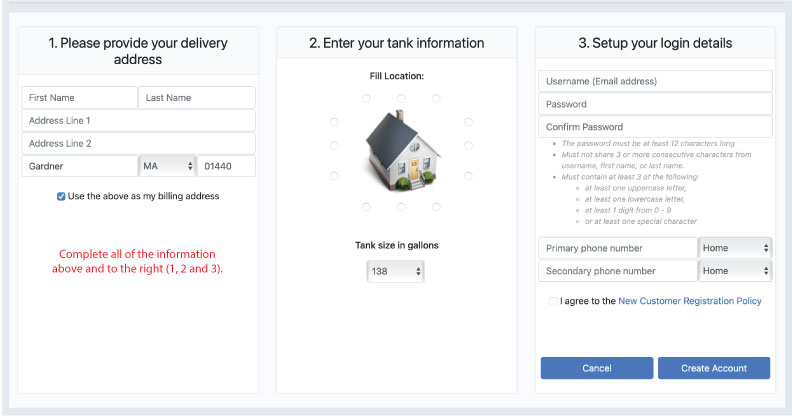Click into the Address Line 1 field
The width and height of the screenshot is (792, 419).
[x=138, y=121]
